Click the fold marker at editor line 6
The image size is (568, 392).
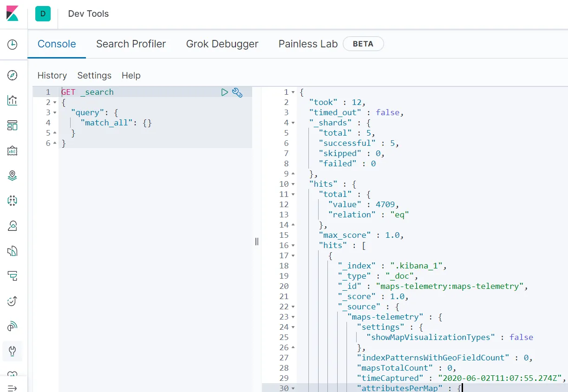(55, 144)
